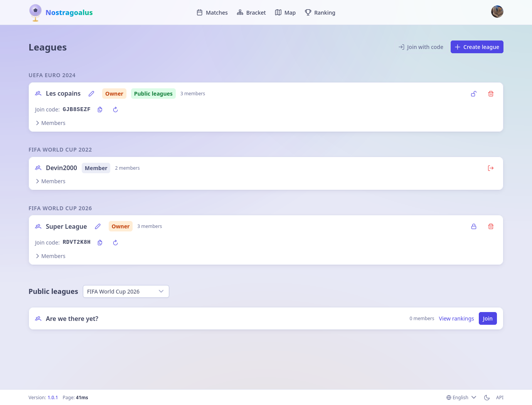The image size is (532, 405).
Task: Copy the RDVT2K8H join code
Action: coord(100,243)
